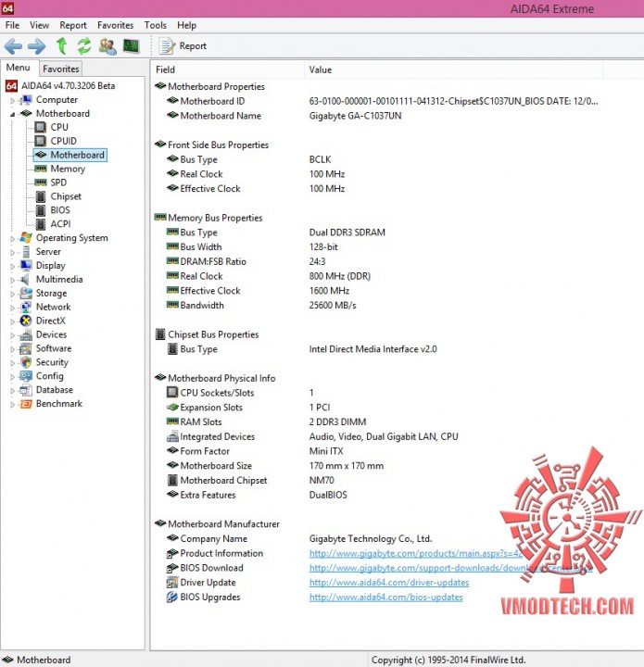The image size is (644, 667).
Task: Click the Benchmark icon in the tree
Action: [x=26, y=404]
